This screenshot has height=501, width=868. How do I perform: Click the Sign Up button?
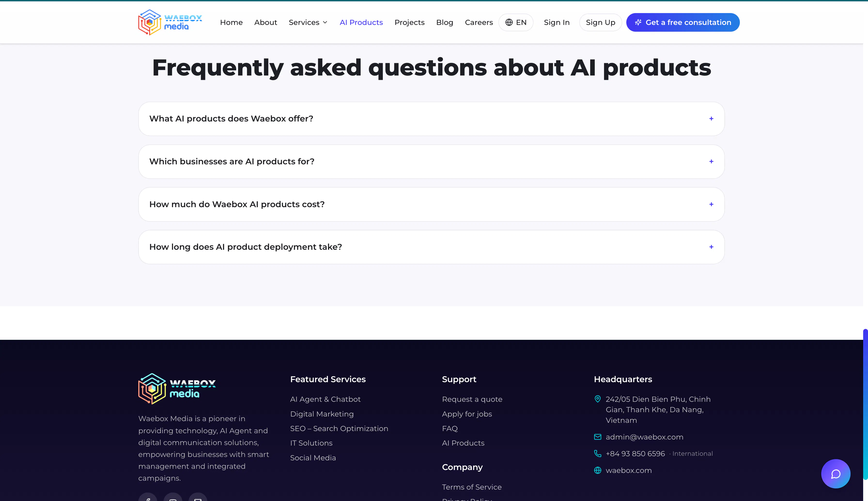click(x=600, y=22)
